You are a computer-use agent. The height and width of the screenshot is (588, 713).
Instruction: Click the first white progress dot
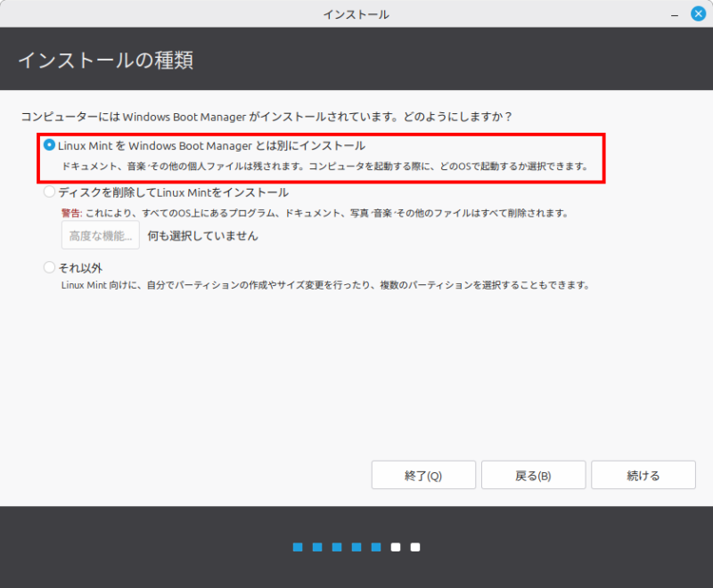[396, 547]
